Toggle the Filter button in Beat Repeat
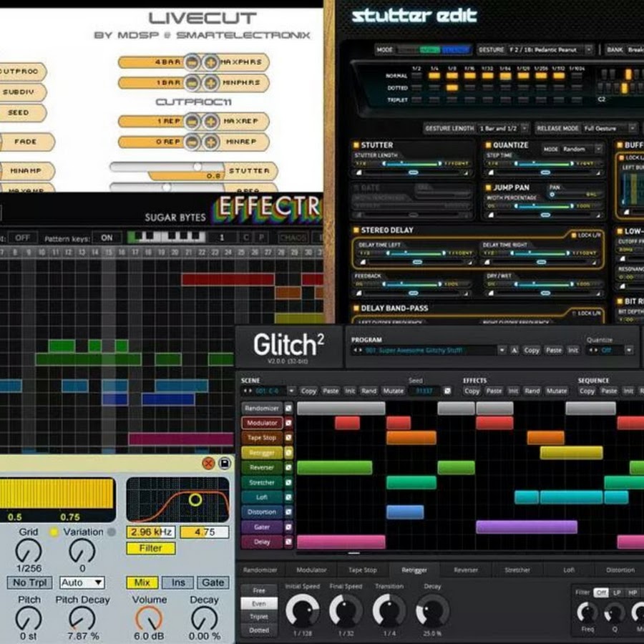The width and height of the screenshot is (644, 644). coord(150,548)
